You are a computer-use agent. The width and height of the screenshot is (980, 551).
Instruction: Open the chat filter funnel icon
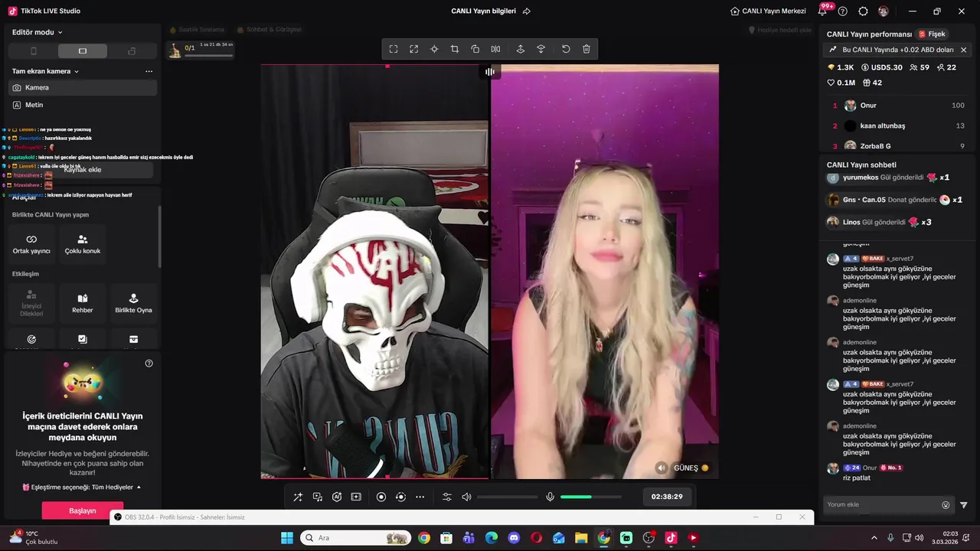[x=964, y=505]
